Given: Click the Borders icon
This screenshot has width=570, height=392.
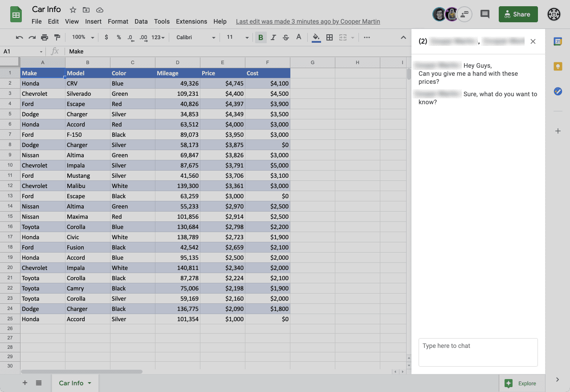Looking at the screenshot, I should point(330,37).
